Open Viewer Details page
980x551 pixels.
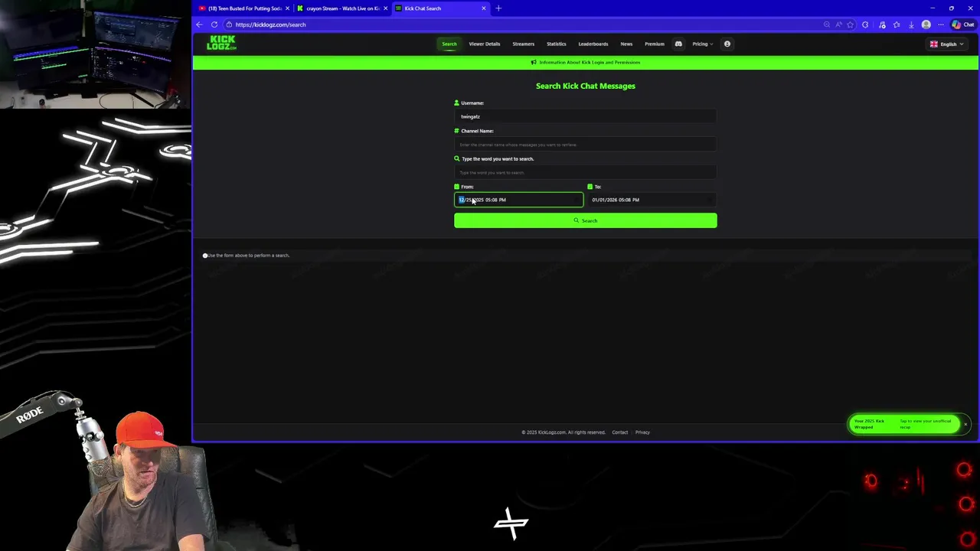click(x=485, y=44)
